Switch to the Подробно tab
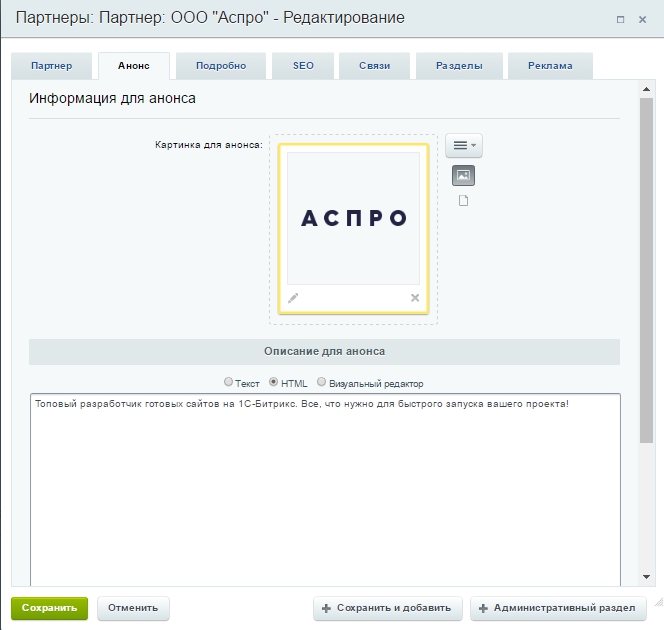 pyautogui.click(x=221, y=66)
